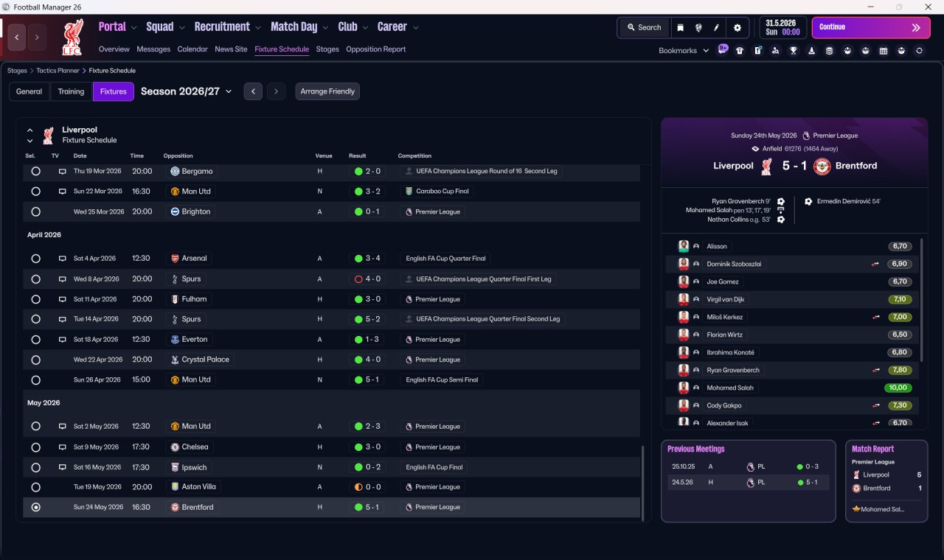Click the TV icon in the Bergamo row
Viewport: 944px width, 560px height.
pyautogui.click(x=62, y=171)
